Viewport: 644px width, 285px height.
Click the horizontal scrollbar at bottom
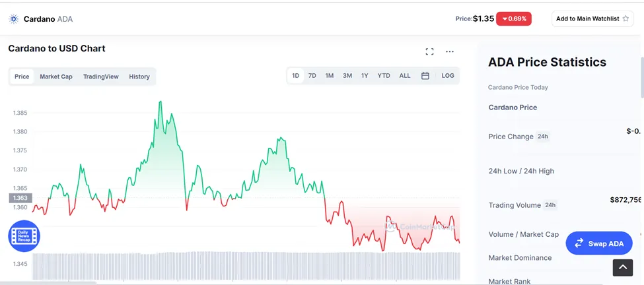tap(48, 283)
